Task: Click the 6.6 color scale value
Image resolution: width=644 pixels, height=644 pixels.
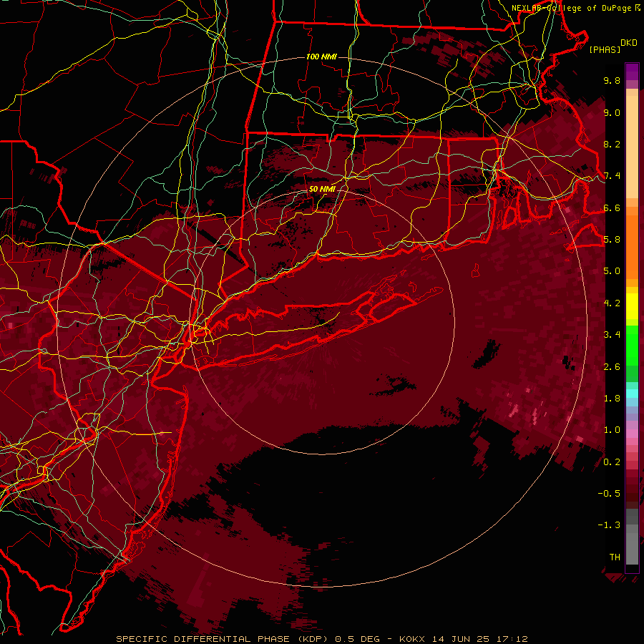Action: pos(612,208)
